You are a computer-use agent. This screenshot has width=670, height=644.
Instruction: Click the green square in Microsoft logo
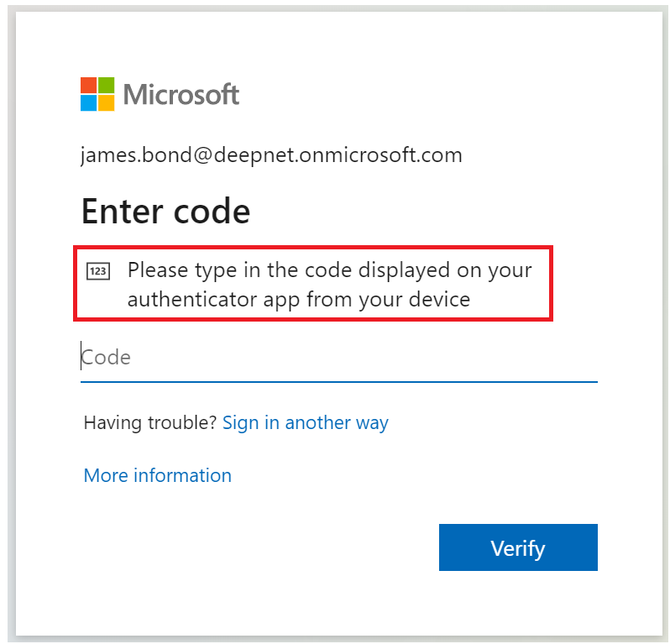(x=106, y=86)
